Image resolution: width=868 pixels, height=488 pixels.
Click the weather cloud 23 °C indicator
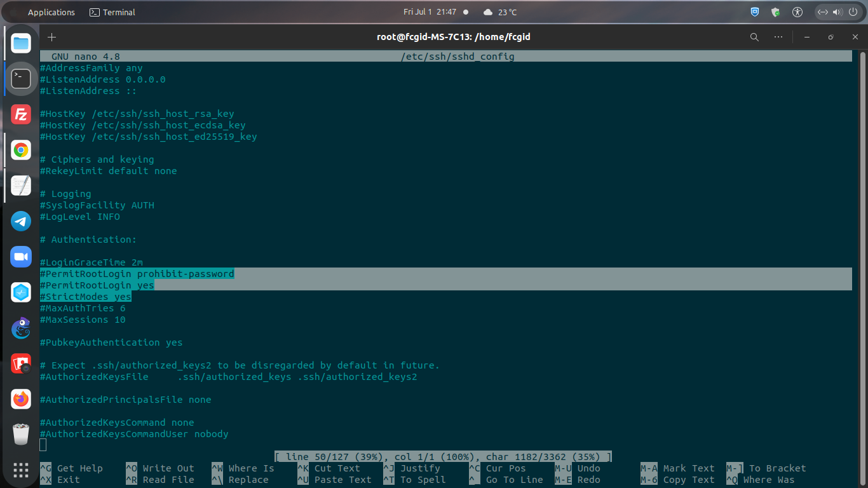click(500, 12)
